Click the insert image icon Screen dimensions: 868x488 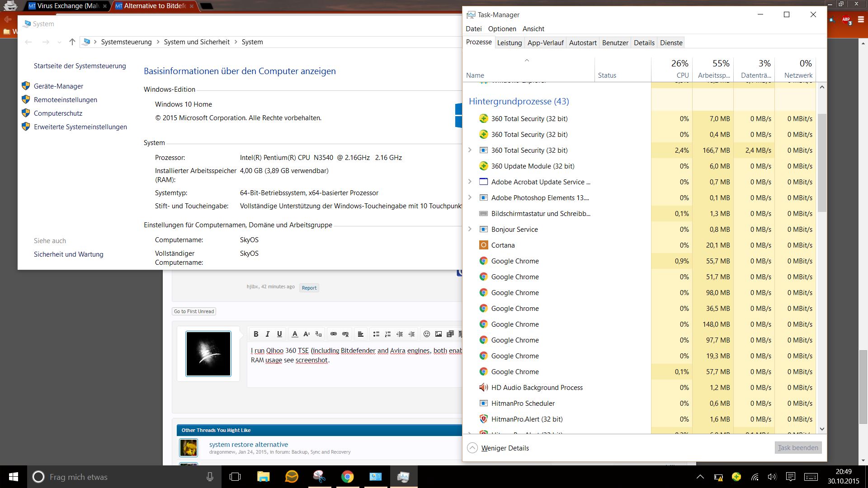(x=438, y=334)
